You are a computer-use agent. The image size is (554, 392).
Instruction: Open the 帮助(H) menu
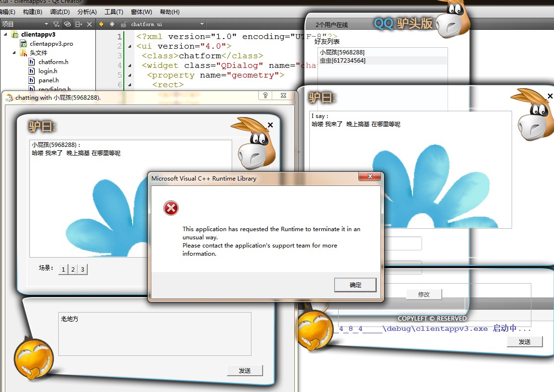(x=170, y=12)
